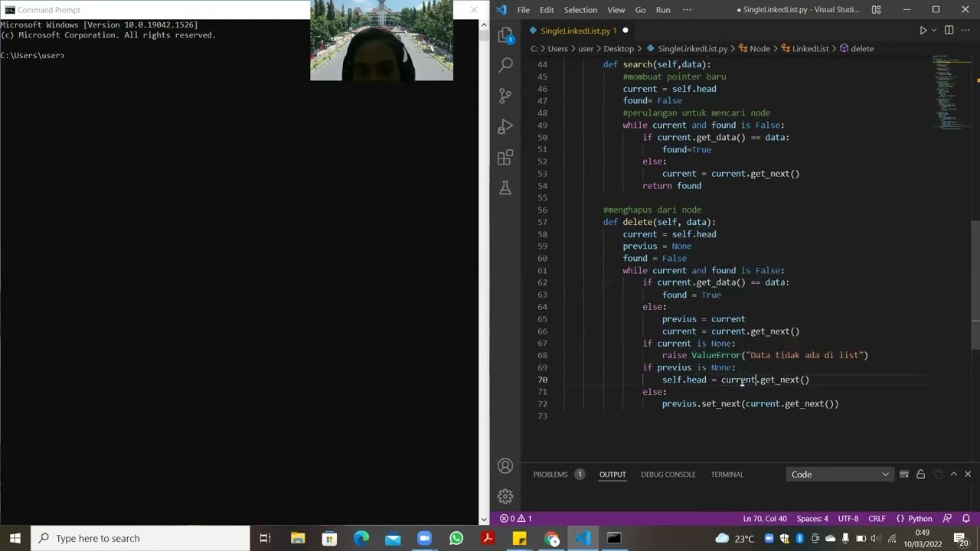Open the Explorer view in activity bar
Screen dimensions: 980x551
tap(505, 34)
